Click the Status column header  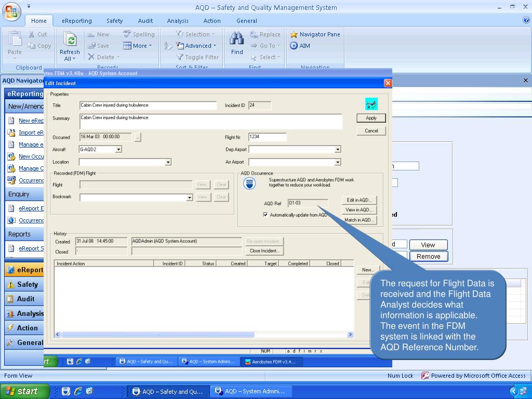pos(201,263)
